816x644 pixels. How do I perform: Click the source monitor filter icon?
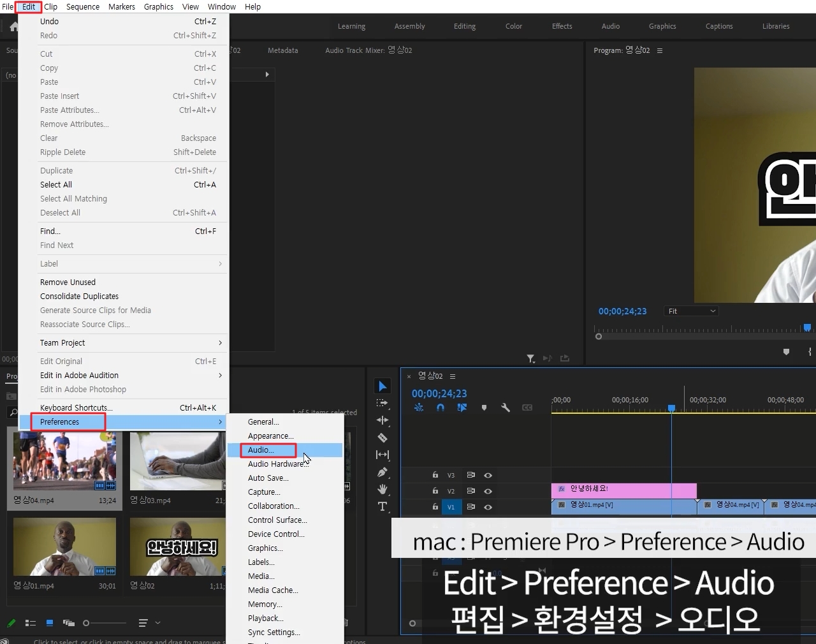pyautogui.click(x=530, y=359)
